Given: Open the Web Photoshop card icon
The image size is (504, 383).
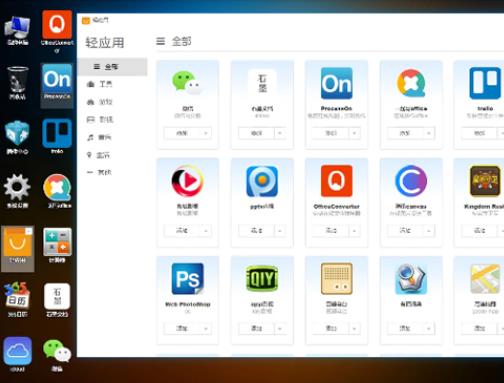Looking at the screenshot, I should (x=188, y=279).
